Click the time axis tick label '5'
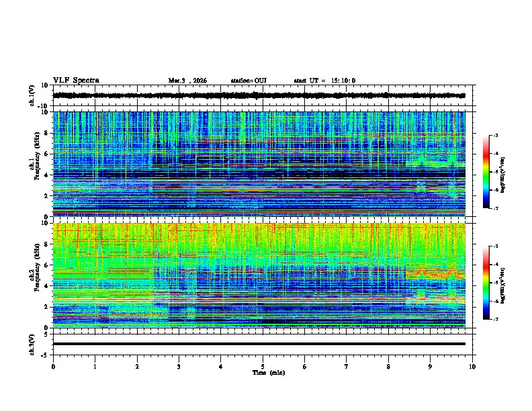The image size is (532, 411). [x=263, y=367]
